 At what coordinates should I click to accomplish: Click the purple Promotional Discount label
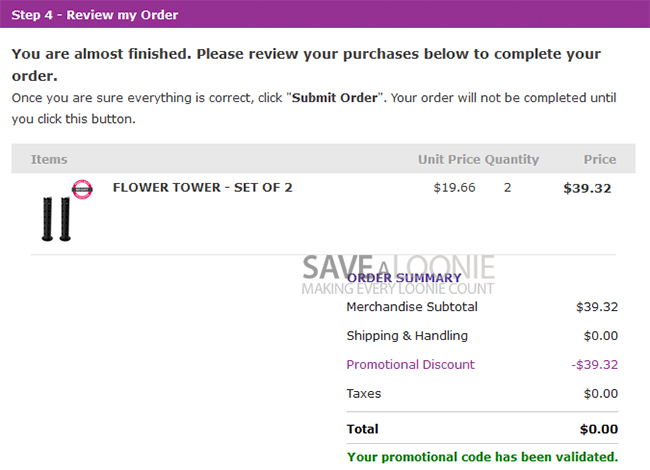pos(410,365)
